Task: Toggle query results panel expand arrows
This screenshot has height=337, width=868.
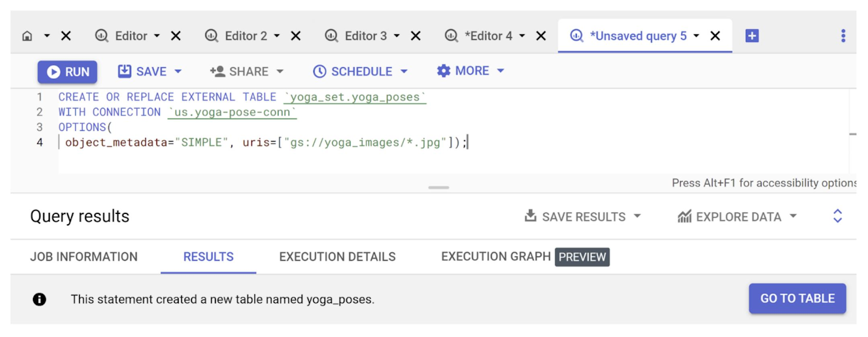Action: pyautogui.click(x=837, y=216)
